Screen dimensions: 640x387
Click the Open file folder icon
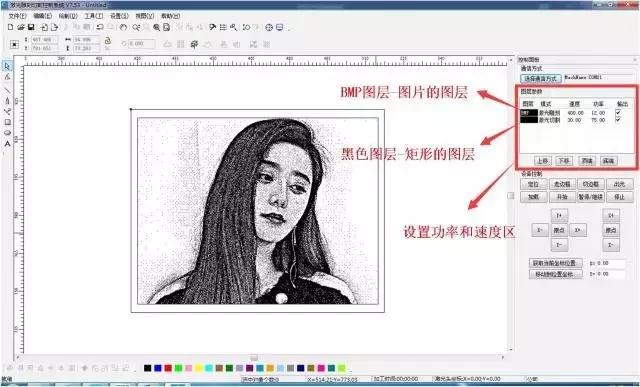[x=21, y=27]
